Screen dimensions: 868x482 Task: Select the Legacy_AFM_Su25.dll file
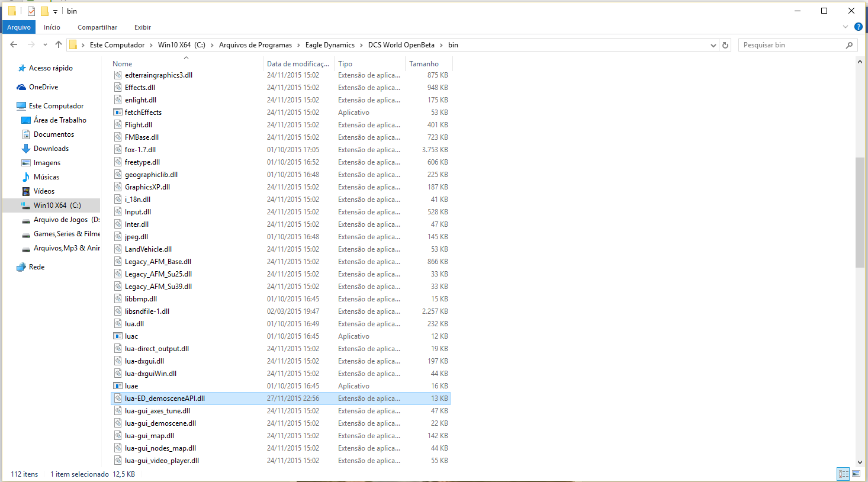point(280,274)
